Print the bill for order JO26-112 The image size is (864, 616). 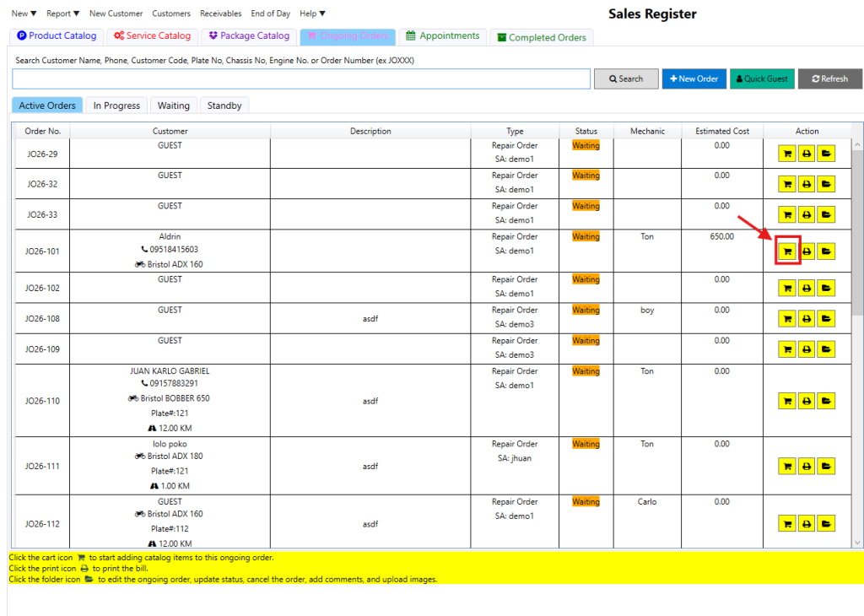pos(807,524)
